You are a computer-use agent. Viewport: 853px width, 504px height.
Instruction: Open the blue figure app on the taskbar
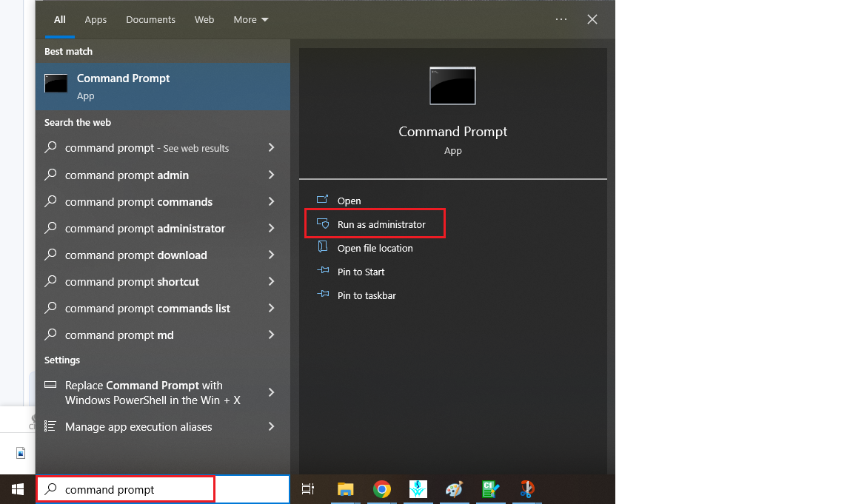click(x=418, y=489)
